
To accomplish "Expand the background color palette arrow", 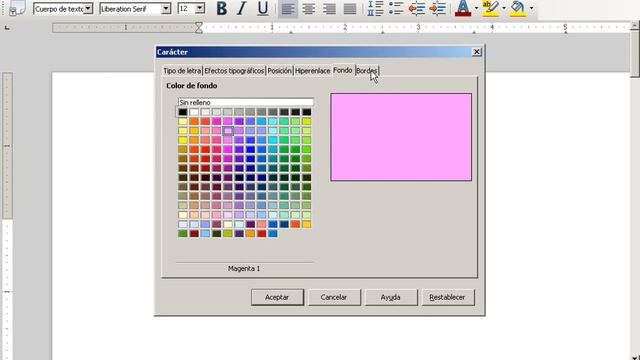I will coord(531,8).
